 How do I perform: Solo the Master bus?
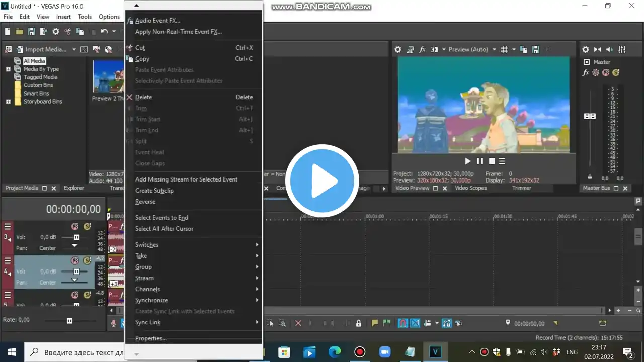coord(616,72)
